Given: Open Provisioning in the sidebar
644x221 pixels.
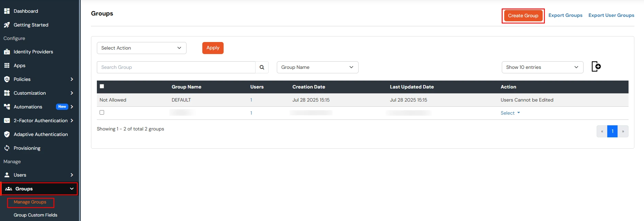Looking at the screenshot, I should pyautogui.click(x=27, y=148).
